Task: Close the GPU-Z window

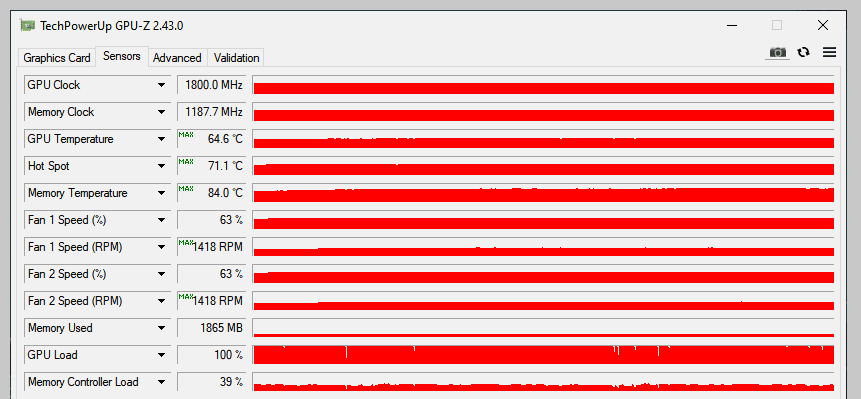Action: [823, 25]
